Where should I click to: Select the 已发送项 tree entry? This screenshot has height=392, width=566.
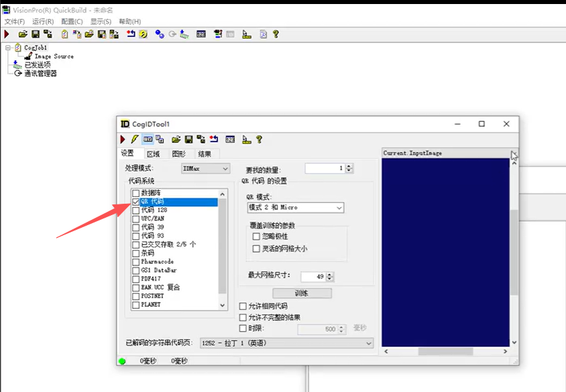(37, 65)
